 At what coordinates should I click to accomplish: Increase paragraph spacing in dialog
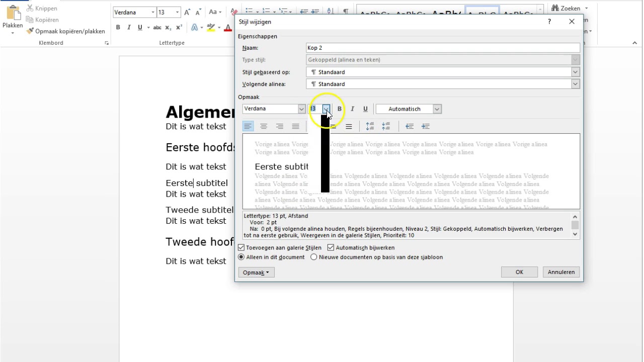click(370, 126)
